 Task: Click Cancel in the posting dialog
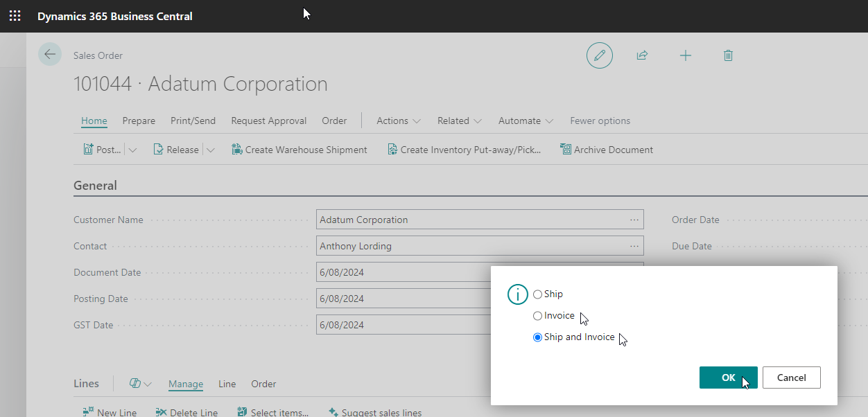point(792,378)
